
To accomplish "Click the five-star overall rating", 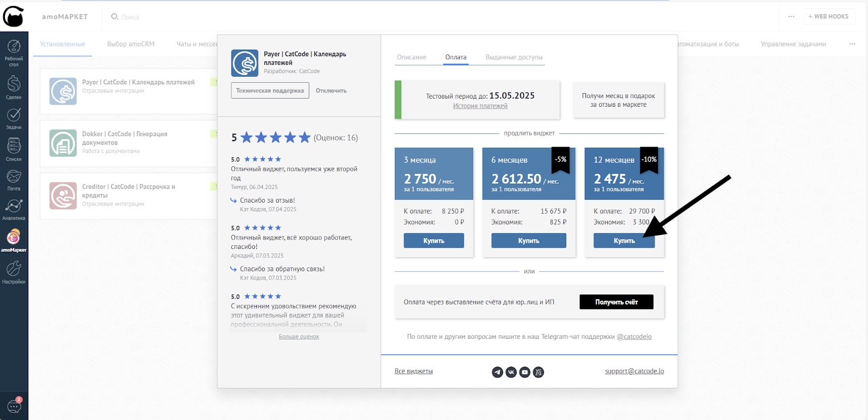I will [276, 137].
